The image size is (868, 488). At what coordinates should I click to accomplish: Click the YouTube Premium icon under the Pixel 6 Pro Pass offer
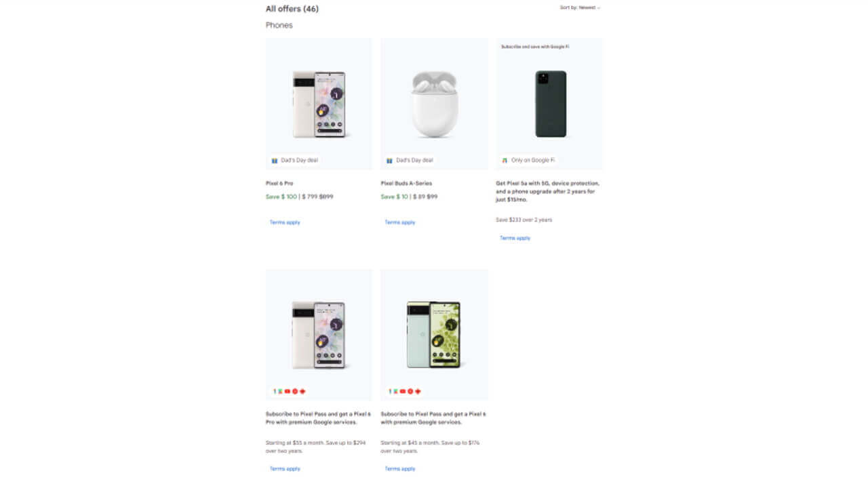[288, 391]
